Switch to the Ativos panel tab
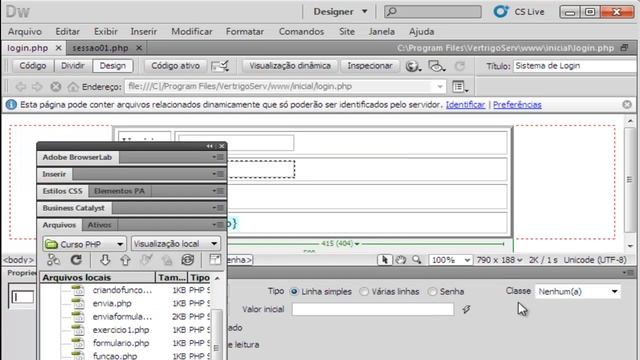Viewport: 640px width, 360px height. tap(99, 225)
